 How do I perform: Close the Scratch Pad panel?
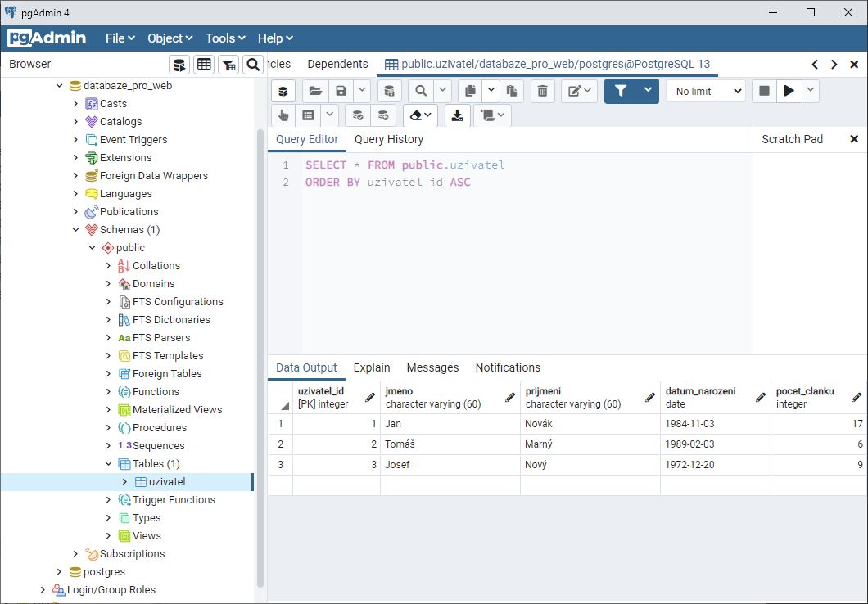tap(854, 139)
